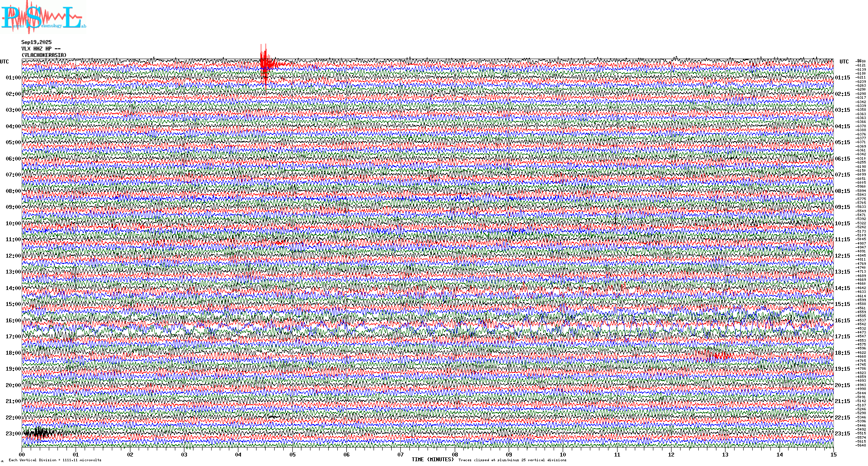The height and width of the screenshot is (466, 868).
Task: Click the -6211 offset value beside 01:15
Action: click(x=861, y=78)
